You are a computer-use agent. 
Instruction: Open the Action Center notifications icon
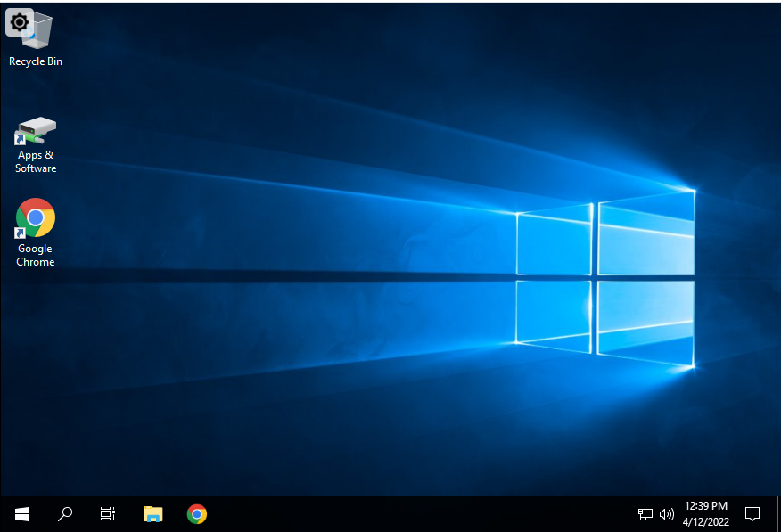click(752, 514)
